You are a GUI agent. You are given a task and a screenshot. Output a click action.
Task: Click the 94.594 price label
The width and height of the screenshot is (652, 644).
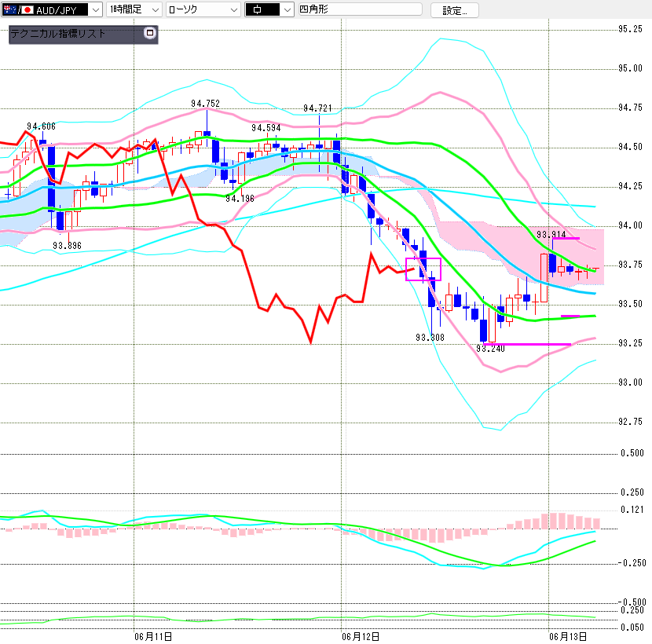266,128
